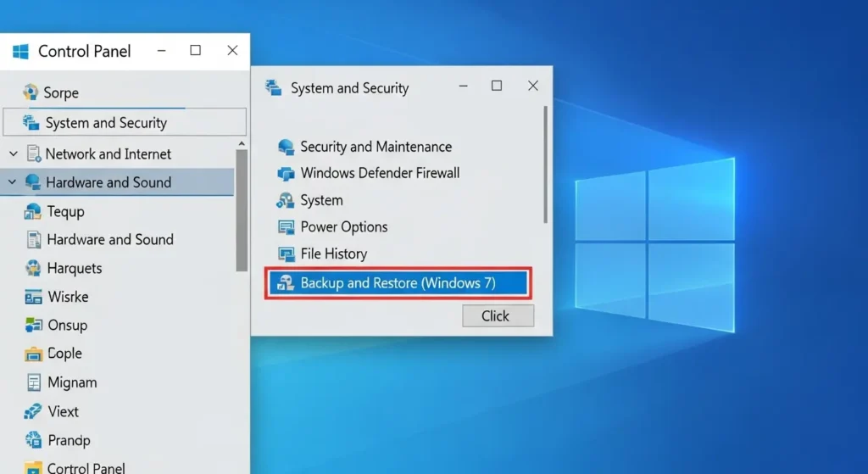This screenshot has height=474, width=868.
Task: Click the Viext icon
Action: (x=33, y=411)
